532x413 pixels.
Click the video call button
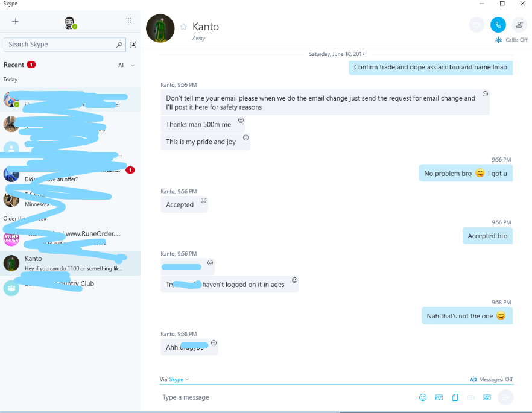point(477,25)
